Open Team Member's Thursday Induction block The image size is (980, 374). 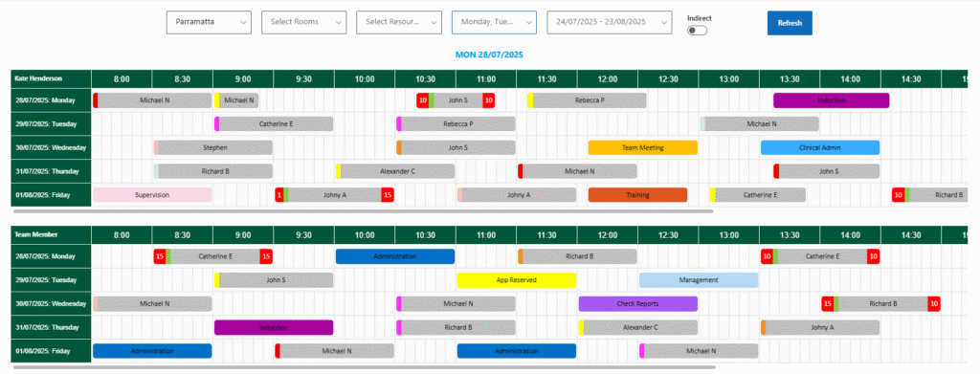pos(274,327)
